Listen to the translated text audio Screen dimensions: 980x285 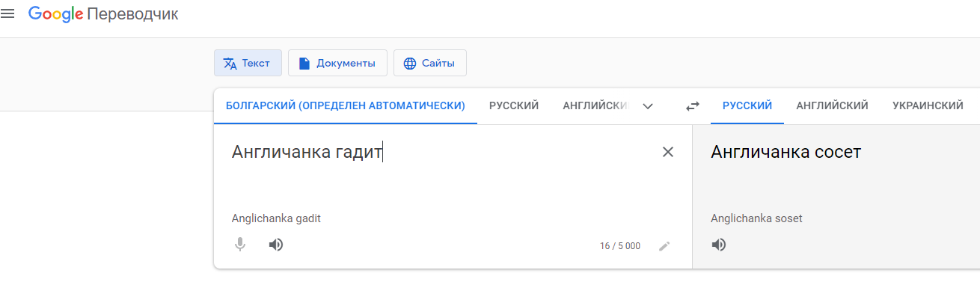click(719, 245)
